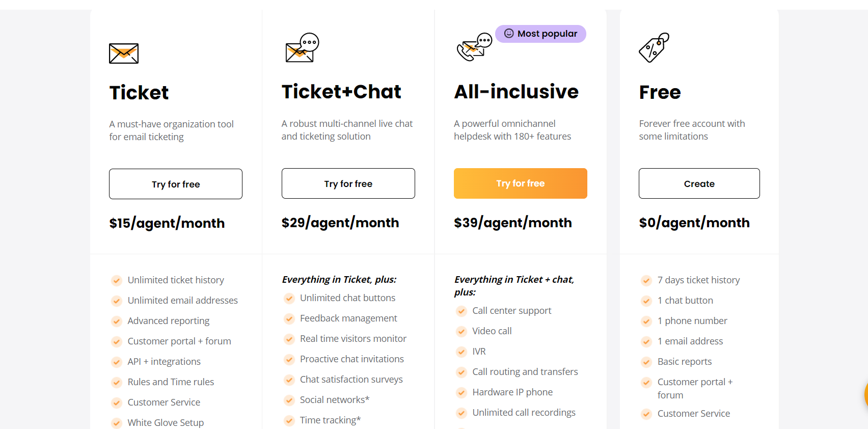This screenshot has width=868, height=429.
Task: Click the $39/agent/month price text
Action: click(x=513, y=223)
